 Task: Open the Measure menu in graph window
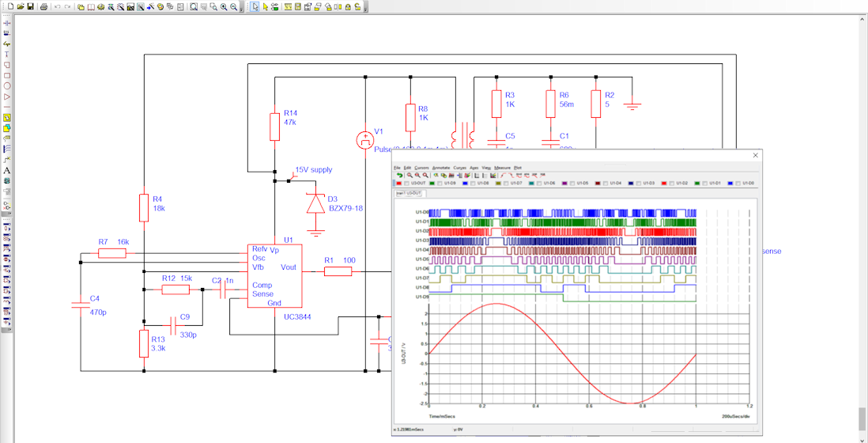tap(503, 168)
